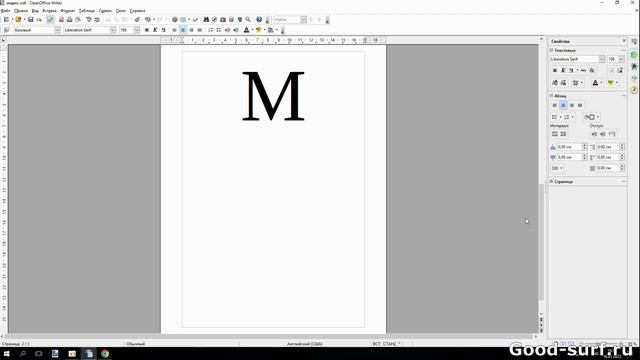This screenshot has height=360, width=640.
Task: Click highlighting color button in toolbar
Action: point(258,30)
